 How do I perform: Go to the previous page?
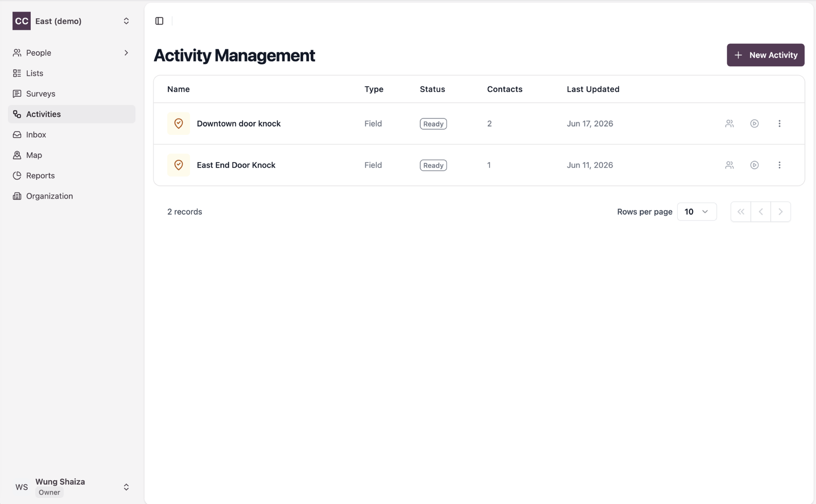click(761, 212)
